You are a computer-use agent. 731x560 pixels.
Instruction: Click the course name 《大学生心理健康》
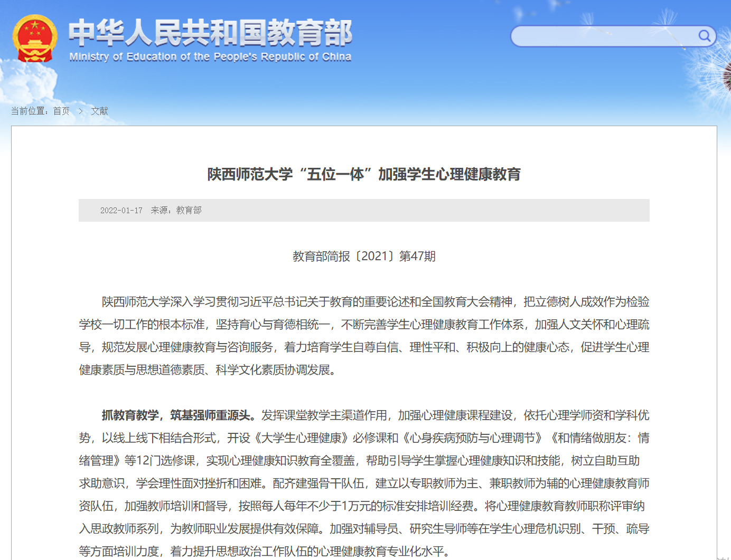pyautogui.click(x=302, y=438)
